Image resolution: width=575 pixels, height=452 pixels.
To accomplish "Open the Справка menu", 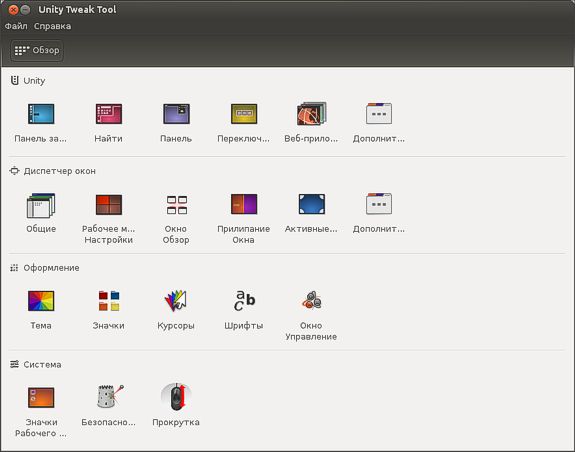I will pos(52,26).
